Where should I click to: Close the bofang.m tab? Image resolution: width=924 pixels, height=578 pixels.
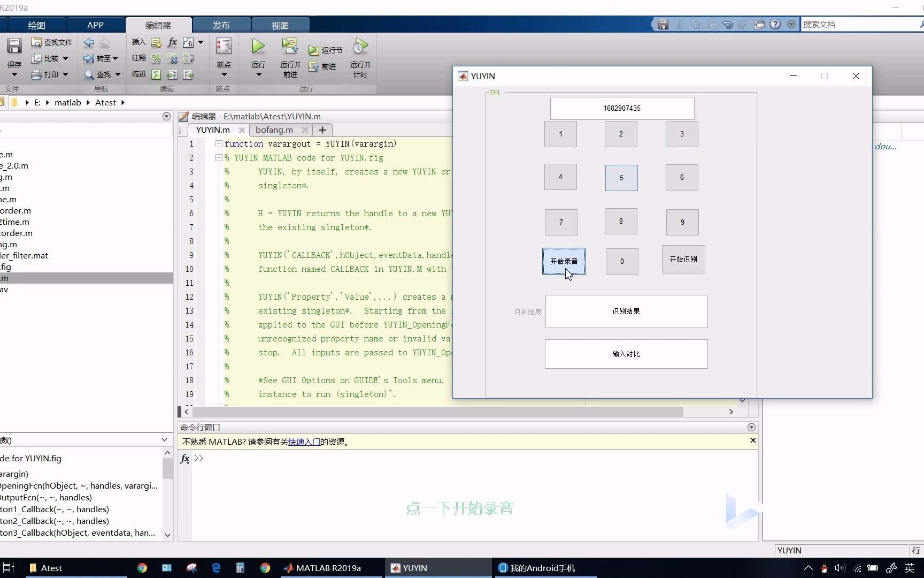point(305,130)
